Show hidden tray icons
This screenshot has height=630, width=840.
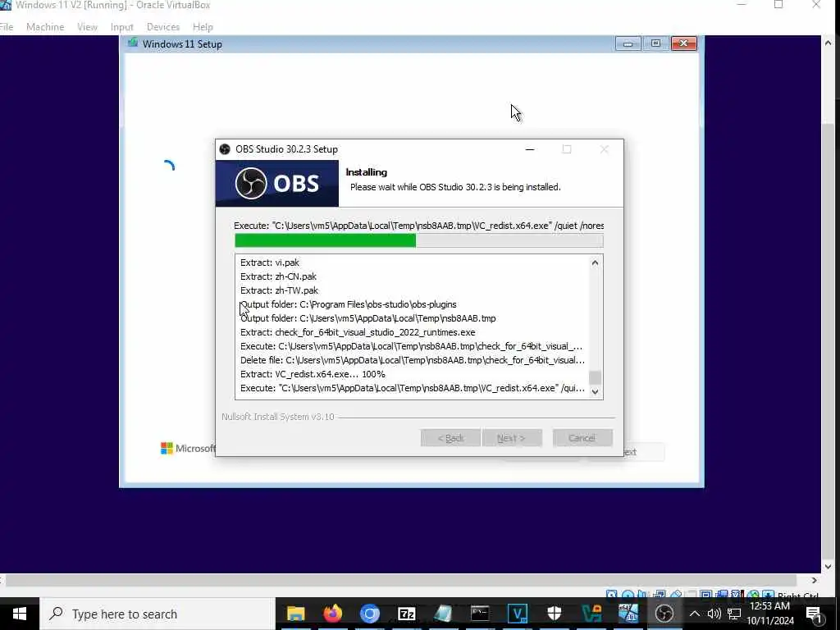click(694, 614)
